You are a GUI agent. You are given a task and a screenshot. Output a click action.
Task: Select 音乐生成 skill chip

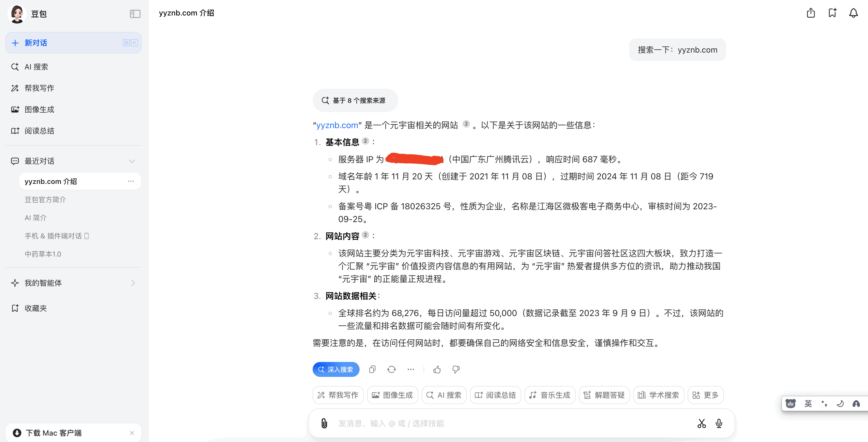click(550, 395)
